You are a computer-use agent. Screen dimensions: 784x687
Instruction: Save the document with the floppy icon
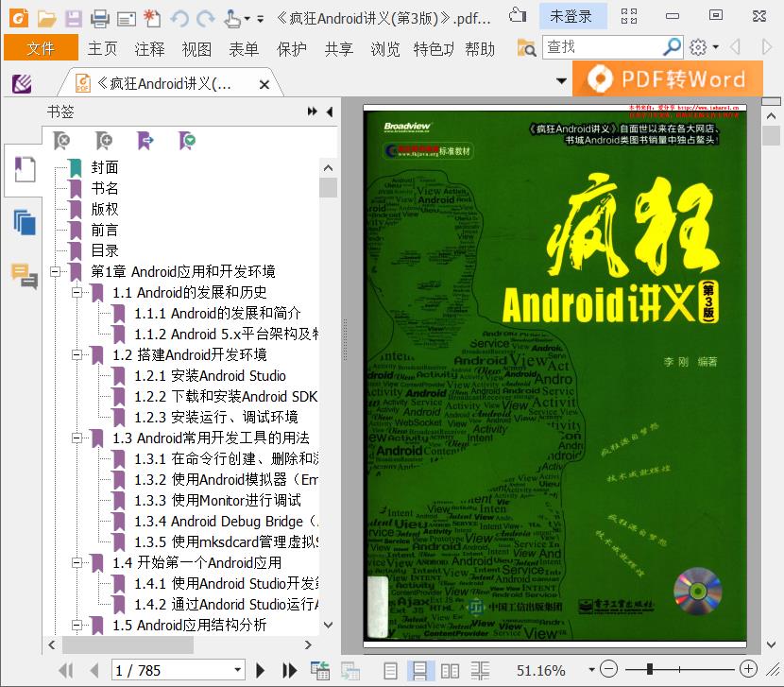[74, 19]
